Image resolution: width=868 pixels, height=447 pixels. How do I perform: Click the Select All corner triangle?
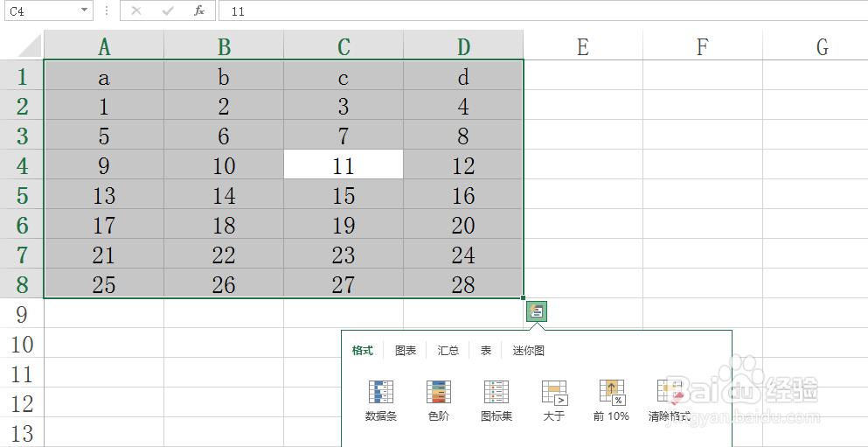30,45
